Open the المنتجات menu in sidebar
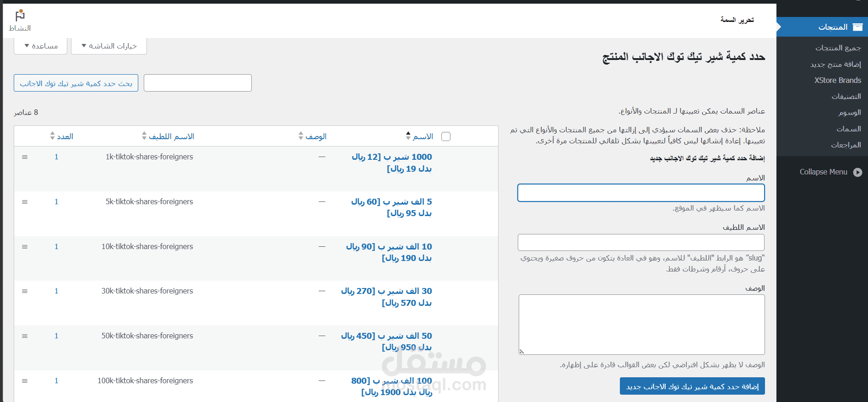Image resolution: width=868 pixels, height=402 pixels. point(822,27)
